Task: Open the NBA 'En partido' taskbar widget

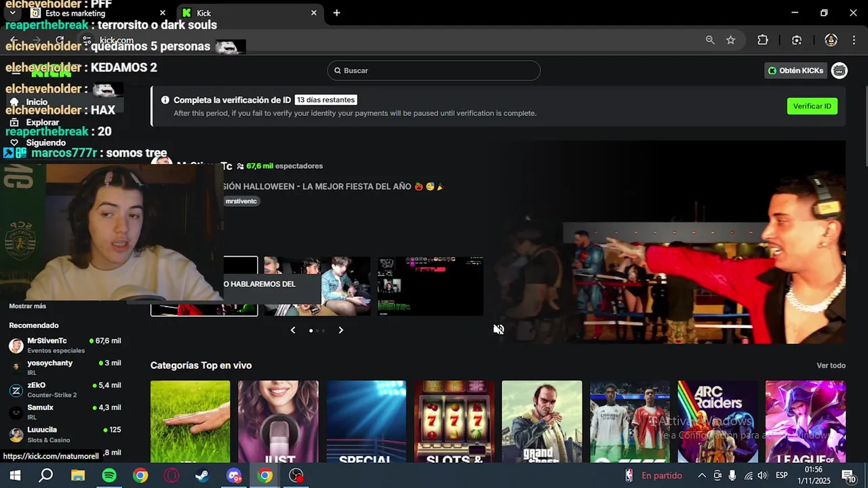Action: pyautogui.click(x=653, y=476)
